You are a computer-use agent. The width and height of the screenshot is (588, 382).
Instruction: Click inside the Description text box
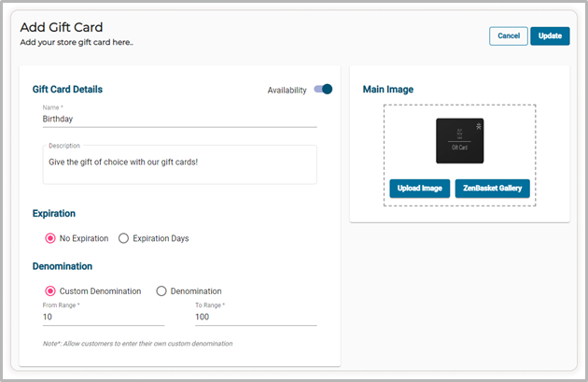tap(179, 166)
